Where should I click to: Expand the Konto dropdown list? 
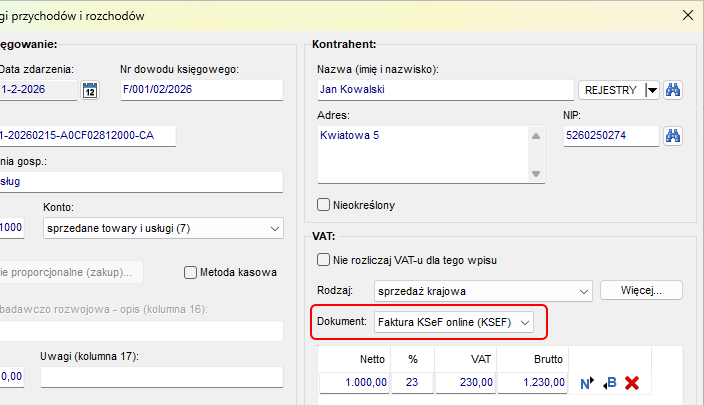point(274,229)
